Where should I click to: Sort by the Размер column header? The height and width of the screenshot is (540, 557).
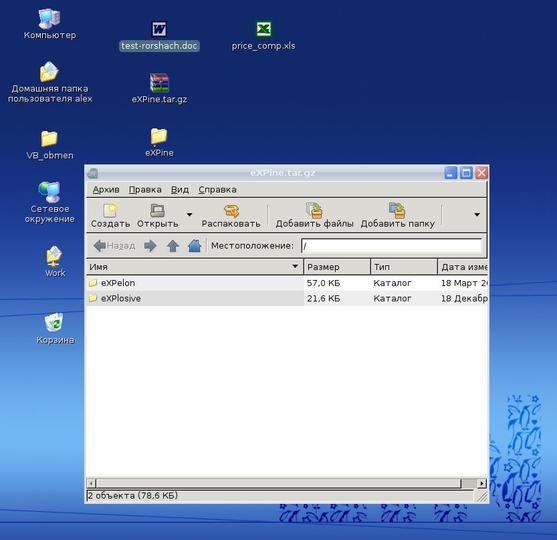point(337,267)
